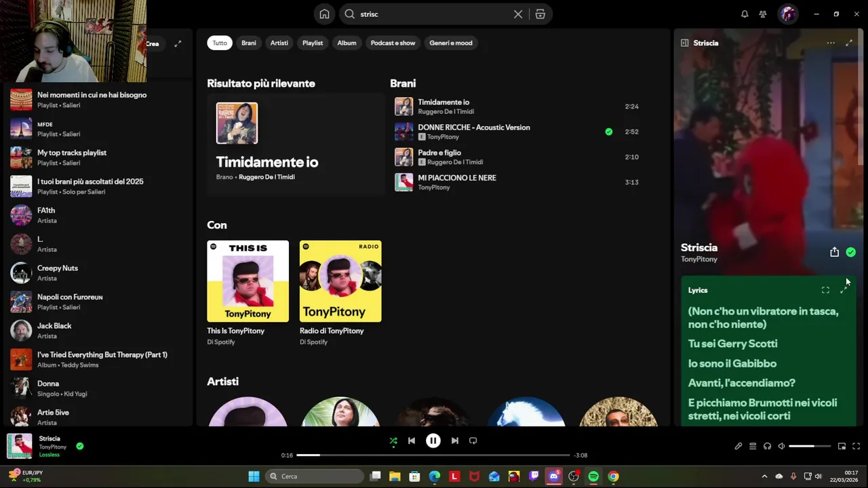The image size is (868, 488).
Task: Share the Striscia track
Action: point(835,252)
